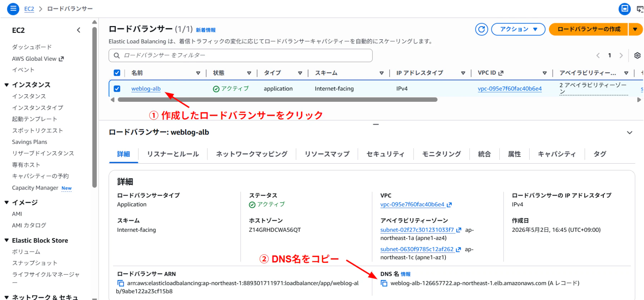This screenshot has width=644, height=300.
Task: Open AMI カタログ in the sidebar
Action: [29, 225]
